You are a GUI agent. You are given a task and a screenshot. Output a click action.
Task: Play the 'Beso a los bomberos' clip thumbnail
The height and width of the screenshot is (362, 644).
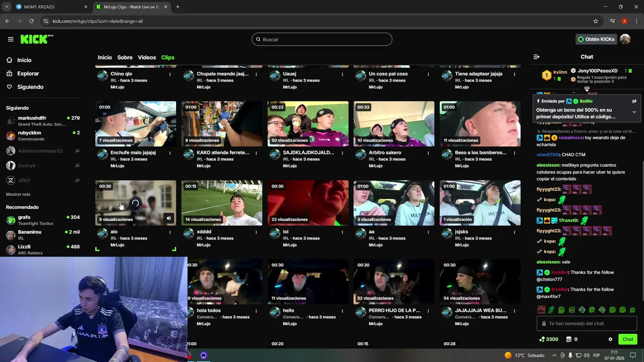480,124
